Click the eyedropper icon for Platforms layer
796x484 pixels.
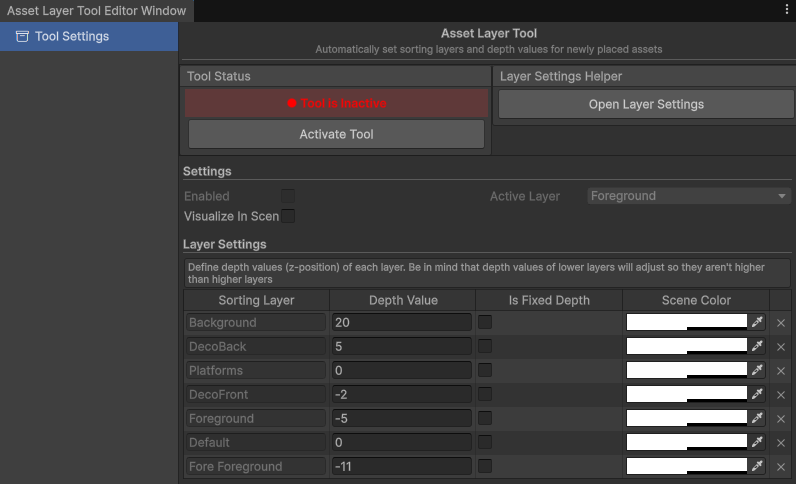(x=758, y=370)
